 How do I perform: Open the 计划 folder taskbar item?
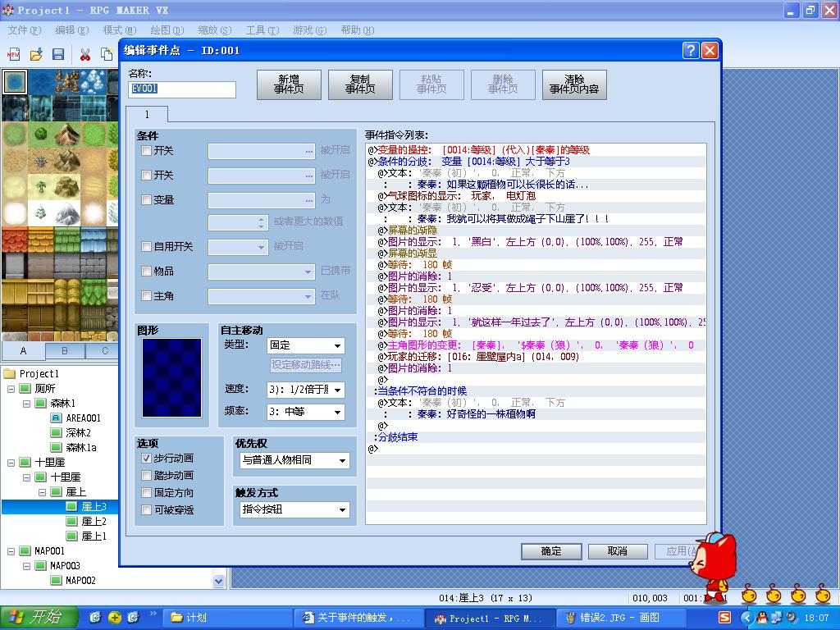[x=228, y=618]
